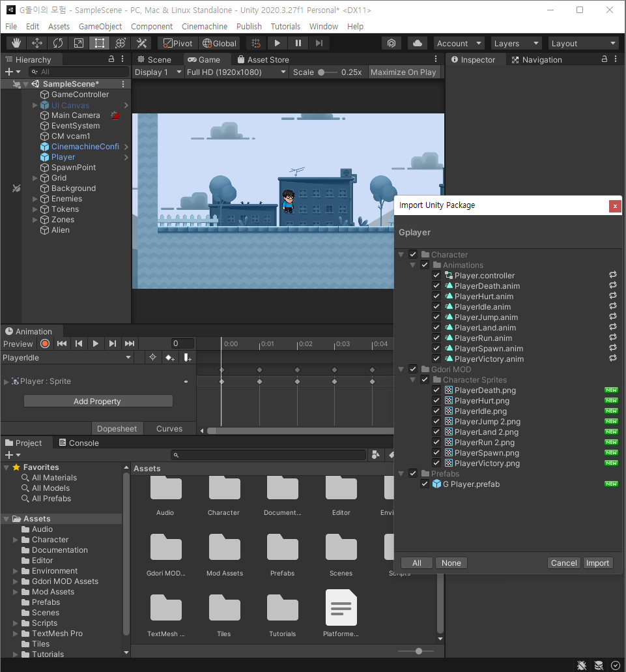Collapse Character folder in import dialog
Screen dimensions: 626x672
401,255
